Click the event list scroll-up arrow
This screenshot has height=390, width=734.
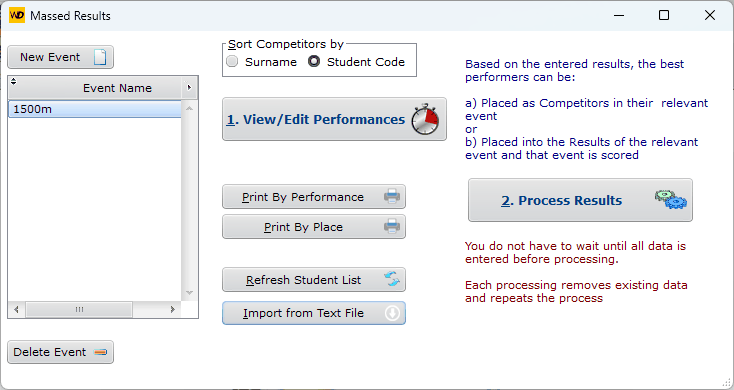point(189,108)
